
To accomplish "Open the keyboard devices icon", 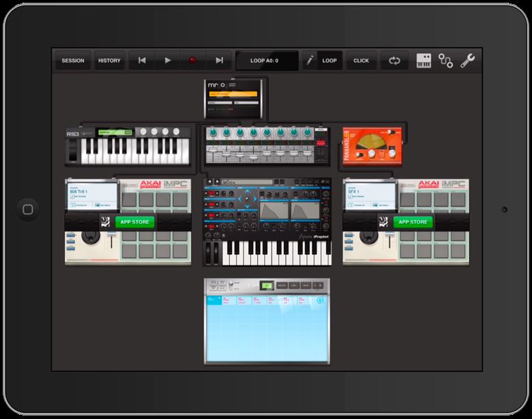I will coord(424,61).
